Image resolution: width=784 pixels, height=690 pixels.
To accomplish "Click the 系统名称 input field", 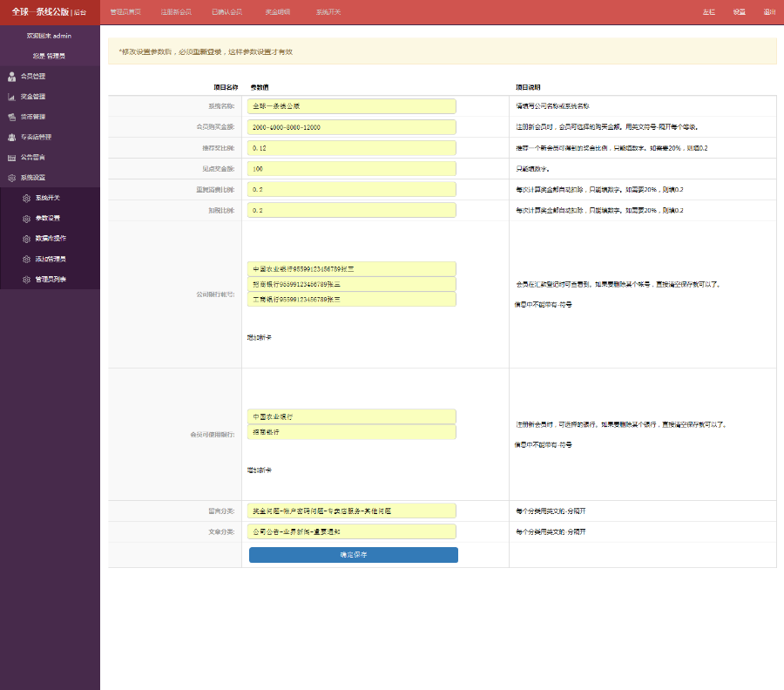I will coord(352,106).
